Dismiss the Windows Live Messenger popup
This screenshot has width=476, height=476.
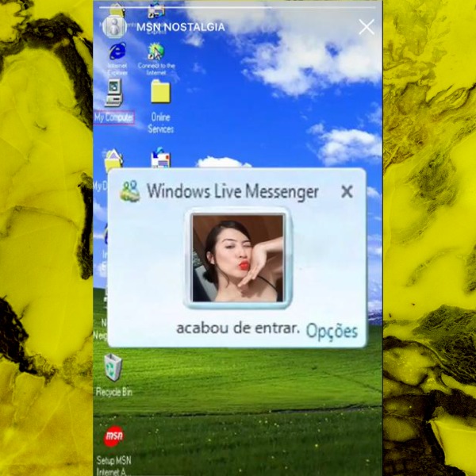click(347, 191)
